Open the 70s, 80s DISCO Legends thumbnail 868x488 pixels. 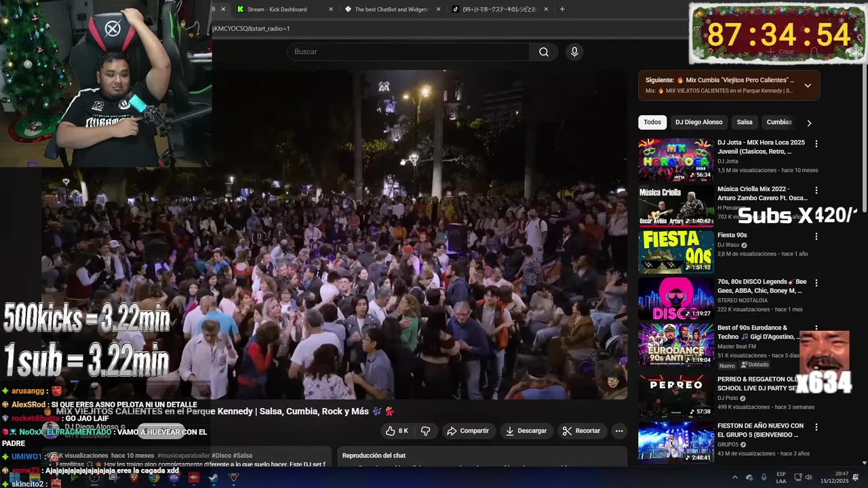click(x=675, y=298)
